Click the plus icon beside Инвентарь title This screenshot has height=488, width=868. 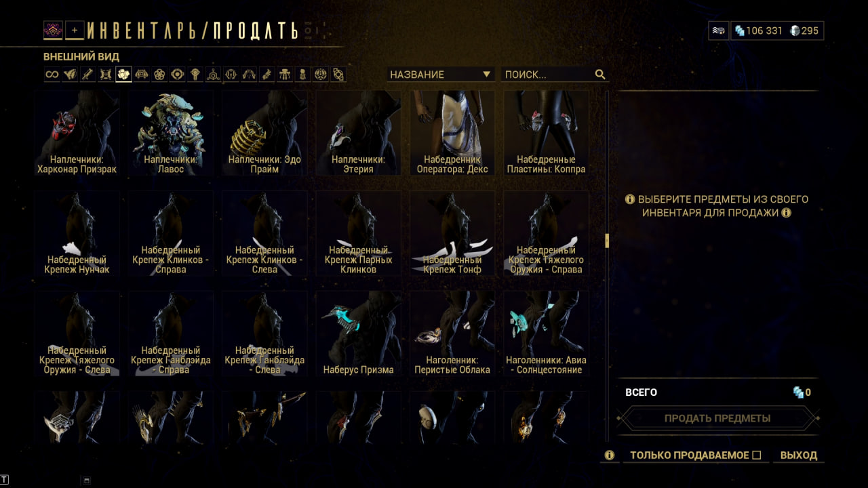[x=75, y=30]
